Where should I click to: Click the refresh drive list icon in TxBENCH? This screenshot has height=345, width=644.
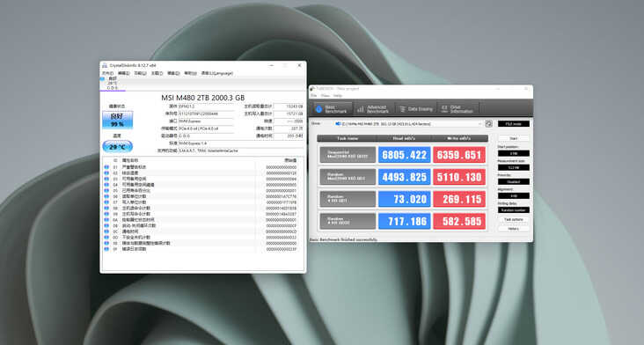pyautogui.click(x=489, y=123)
